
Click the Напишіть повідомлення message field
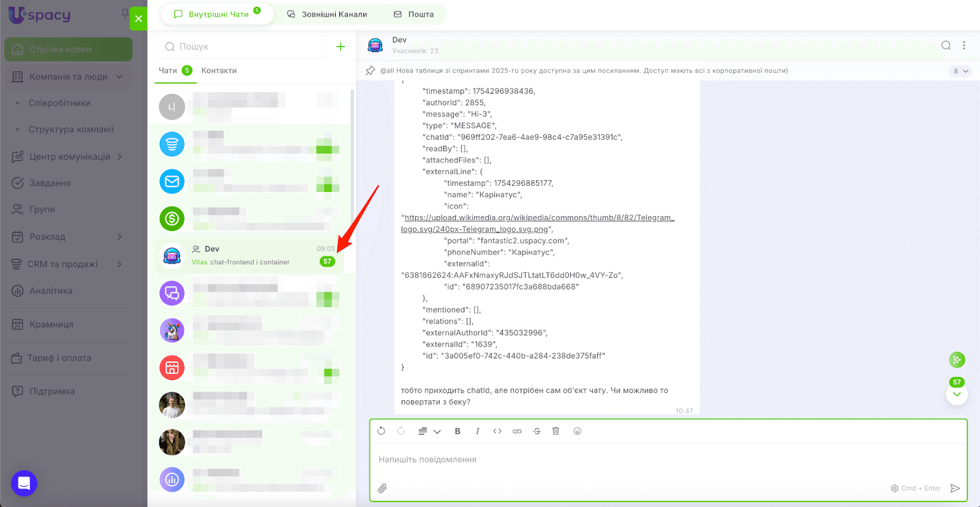point(668,460)
